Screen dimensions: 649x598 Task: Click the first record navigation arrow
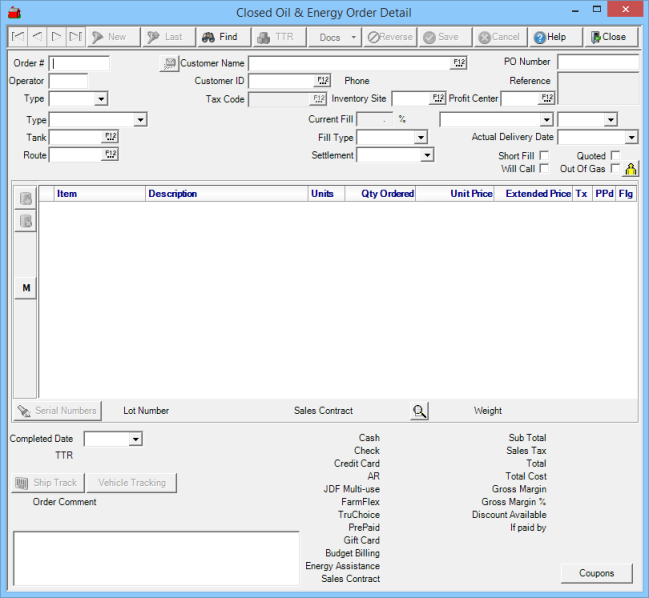point(18,37)
